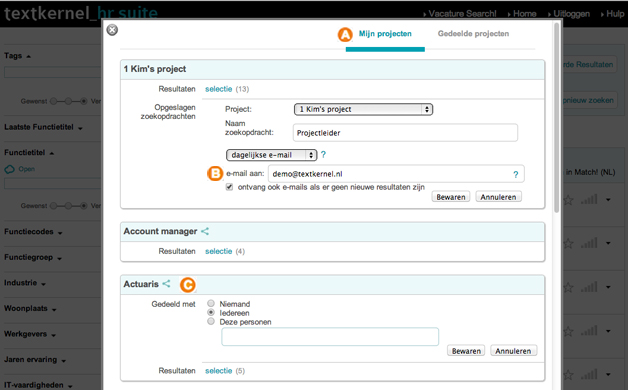
Task: Expand the Industrie filter section
Action: coord(25,283)
